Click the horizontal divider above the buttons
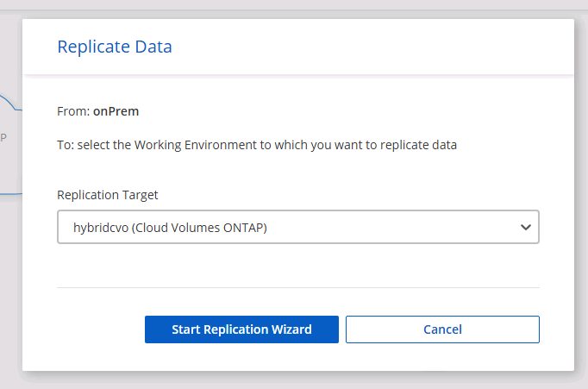The image size is (588, 389). (x=297, y=287)
